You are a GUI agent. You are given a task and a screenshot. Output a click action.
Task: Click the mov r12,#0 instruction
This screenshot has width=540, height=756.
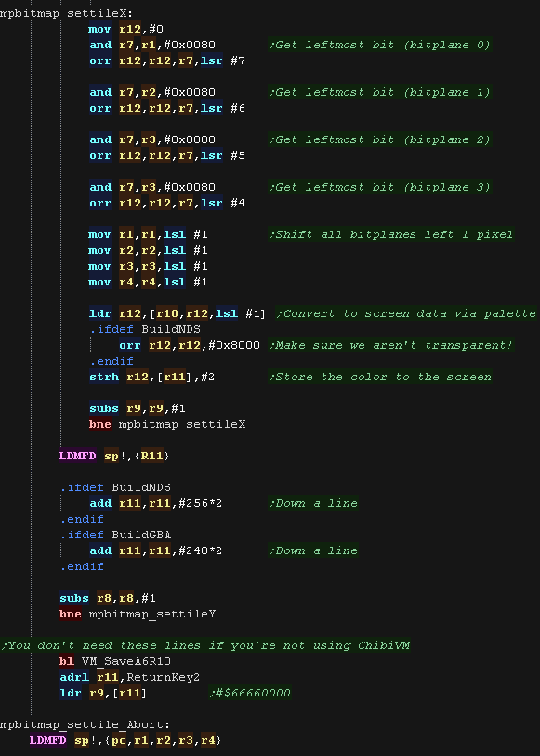point(125,29)
